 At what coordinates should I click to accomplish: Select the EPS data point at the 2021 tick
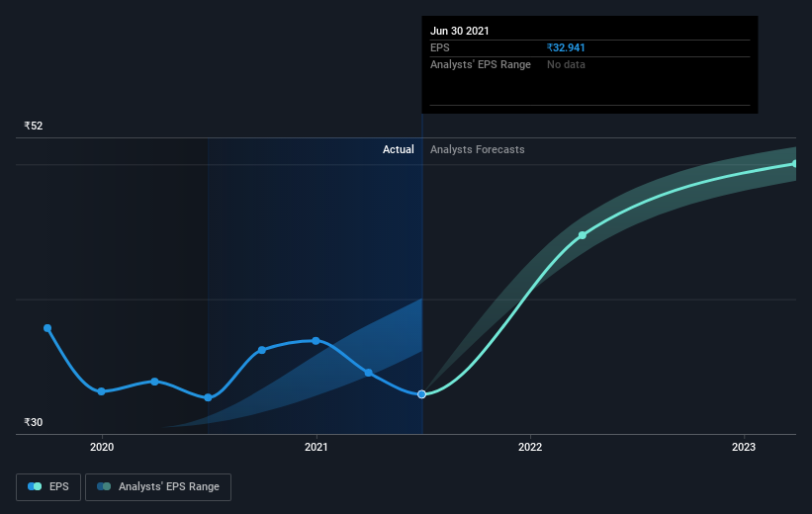[x=316, y=341]
